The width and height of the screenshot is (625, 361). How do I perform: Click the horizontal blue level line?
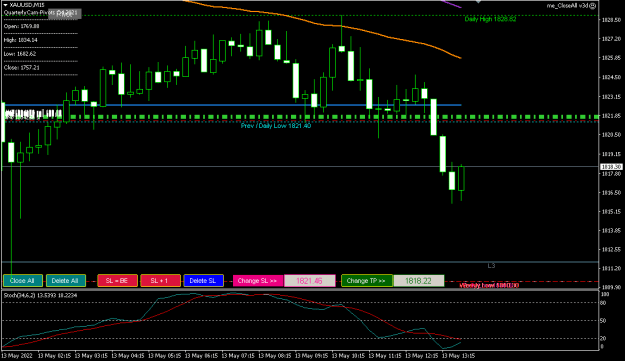[x=233, y=105]
